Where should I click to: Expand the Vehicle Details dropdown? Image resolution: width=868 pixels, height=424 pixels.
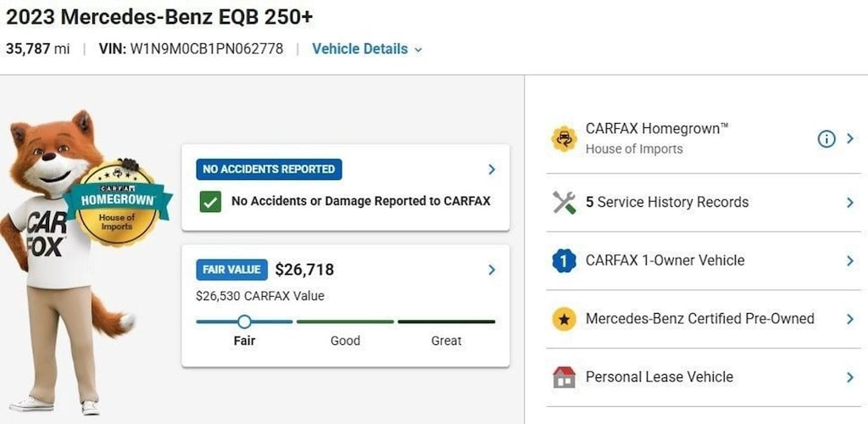coord(367,48)
